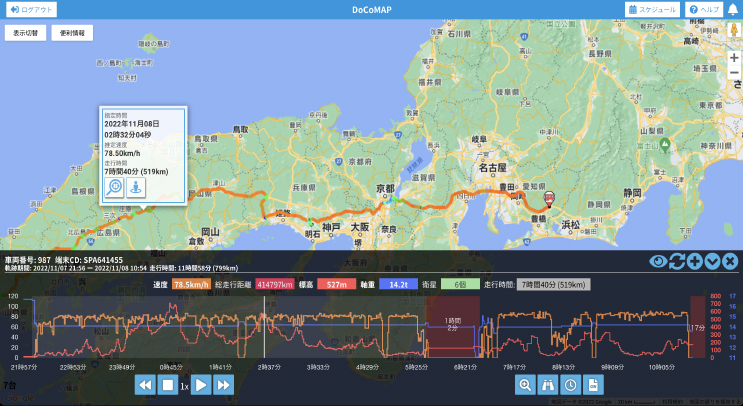Click the logout button
This screenshot has height=406, width=743.
click(29, 9)
